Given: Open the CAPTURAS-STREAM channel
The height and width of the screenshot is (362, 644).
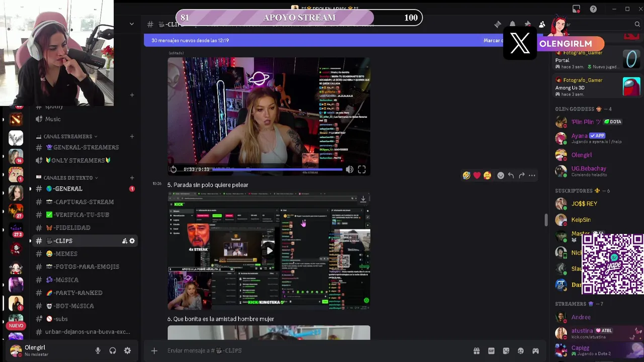Looking at the screenshot, I should [x=84, y=202].
